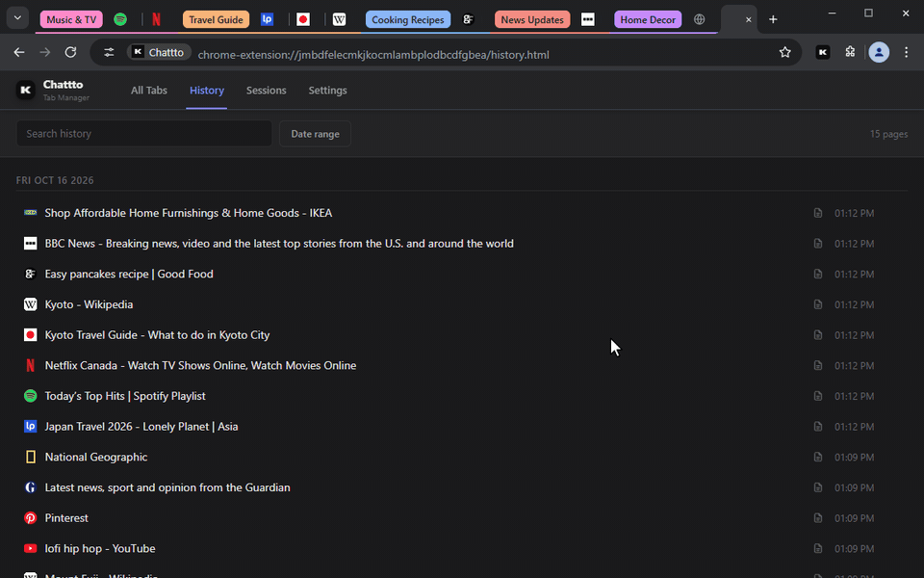
Task: Open the Date range filter
Action: (x=315, y=134)
